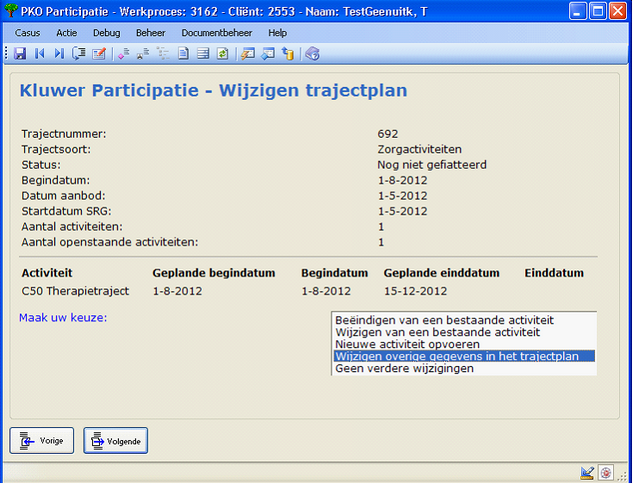Click the blue document page toolbar icon
This screenshot has height=484, width=633.
184,54
